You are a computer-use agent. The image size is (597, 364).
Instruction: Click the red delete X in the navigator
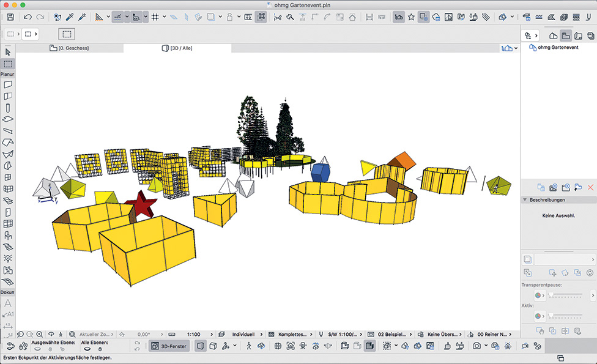[590, 187]
